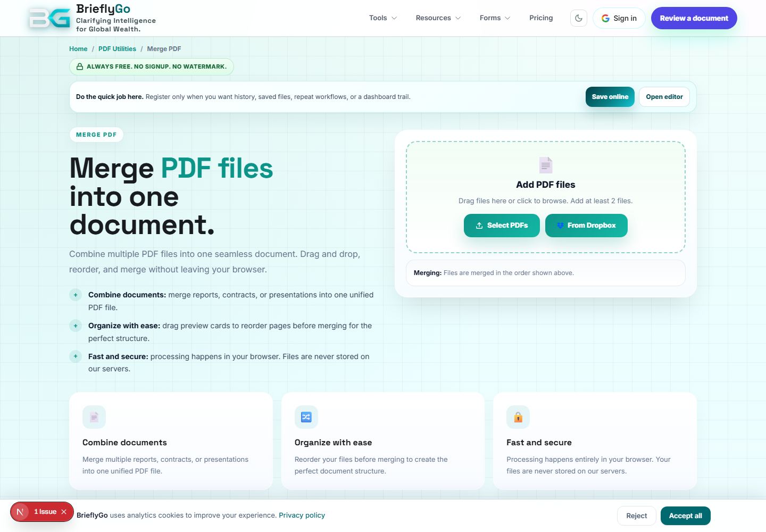Go to the Pricing page
Viewport: 766px width, 532px height.
click(541, 18)
